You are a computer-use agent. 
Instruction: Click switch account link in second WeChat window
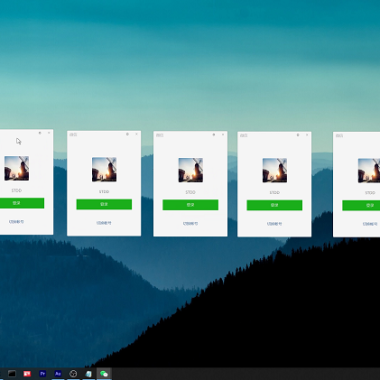coord(104,223)
